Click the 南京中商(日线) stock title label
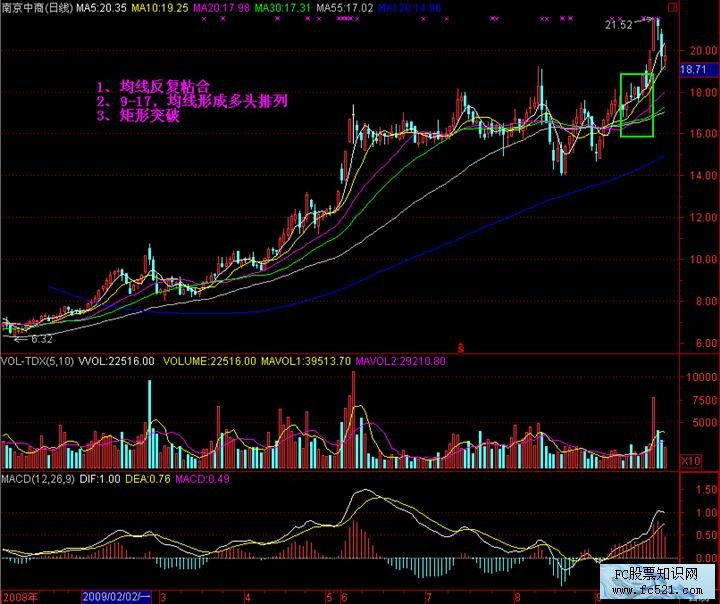 coord(37,7)
